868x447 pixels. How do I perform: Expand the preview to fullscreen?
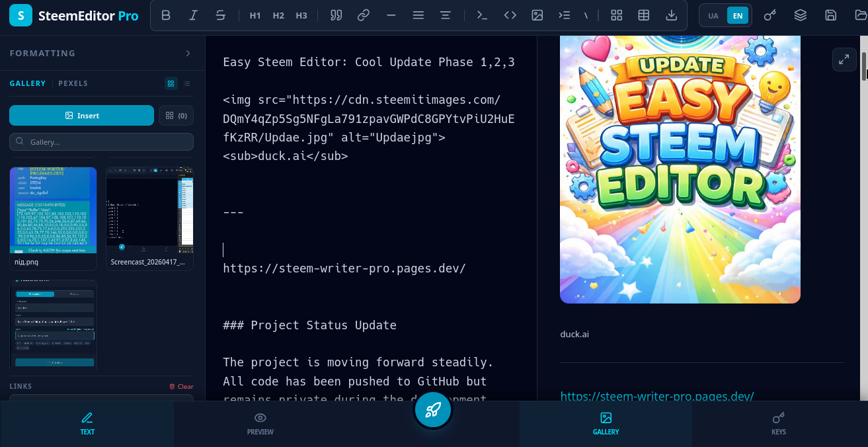point(844,59)
